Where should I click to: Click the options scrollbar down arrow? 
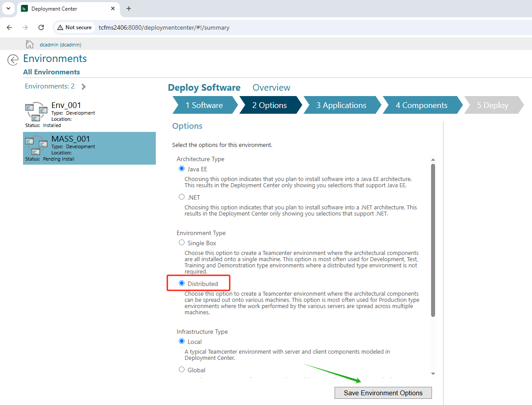click(x=433, y=374)
